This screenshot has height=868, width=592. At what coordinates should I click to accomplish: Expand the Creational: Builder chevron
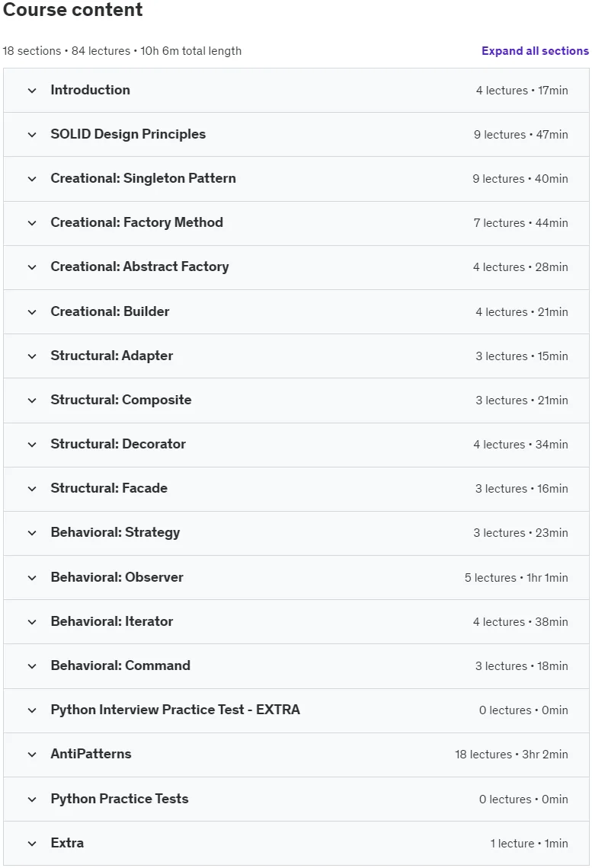click(32, 312)
